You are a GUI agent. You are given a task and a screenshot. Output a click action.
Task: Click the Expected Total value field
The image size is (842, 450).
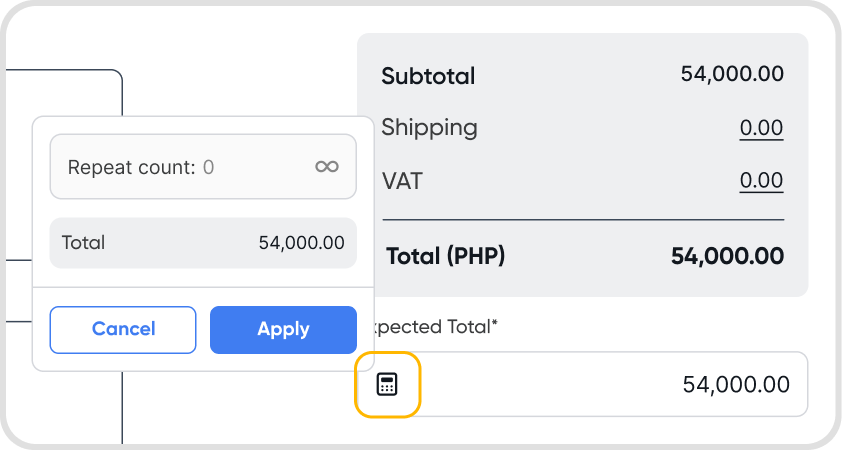click(620, 384)
